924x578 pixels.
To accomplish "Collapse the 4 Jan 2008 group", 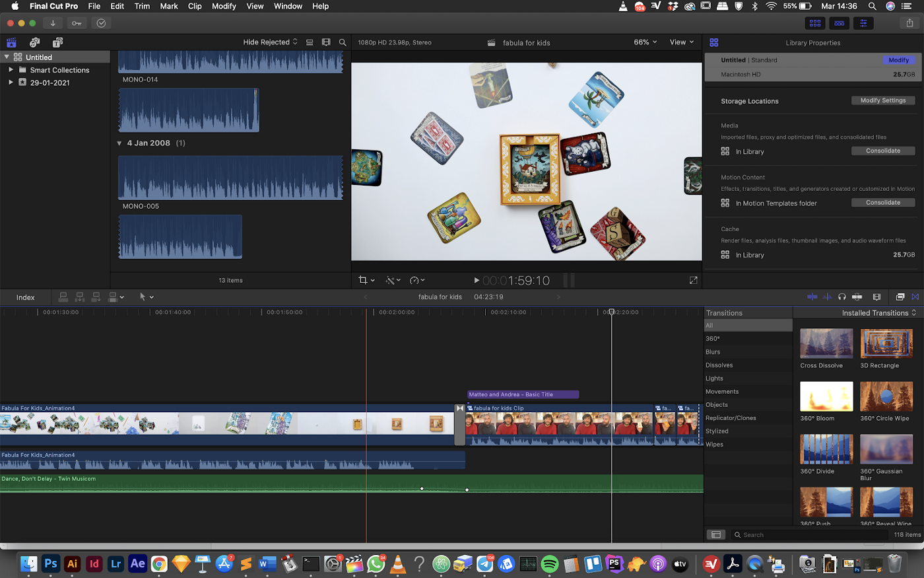I will tap(119, 143).
